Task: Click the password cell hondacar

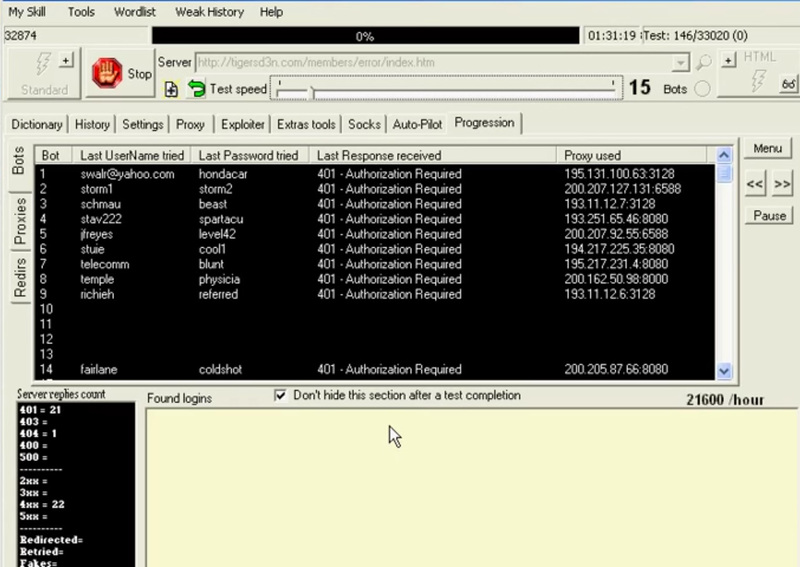Action: coord(223,174)
